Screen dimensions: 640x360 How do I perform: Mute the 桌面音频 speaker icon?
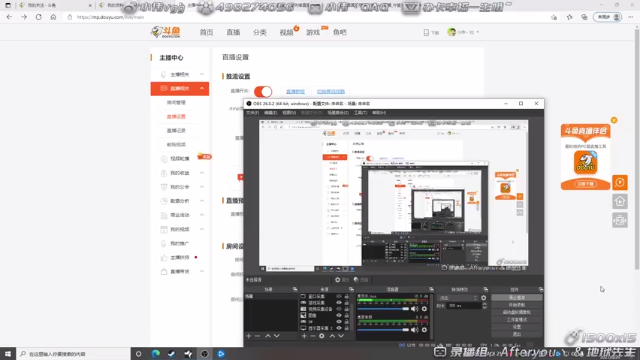tap(415, 329)
